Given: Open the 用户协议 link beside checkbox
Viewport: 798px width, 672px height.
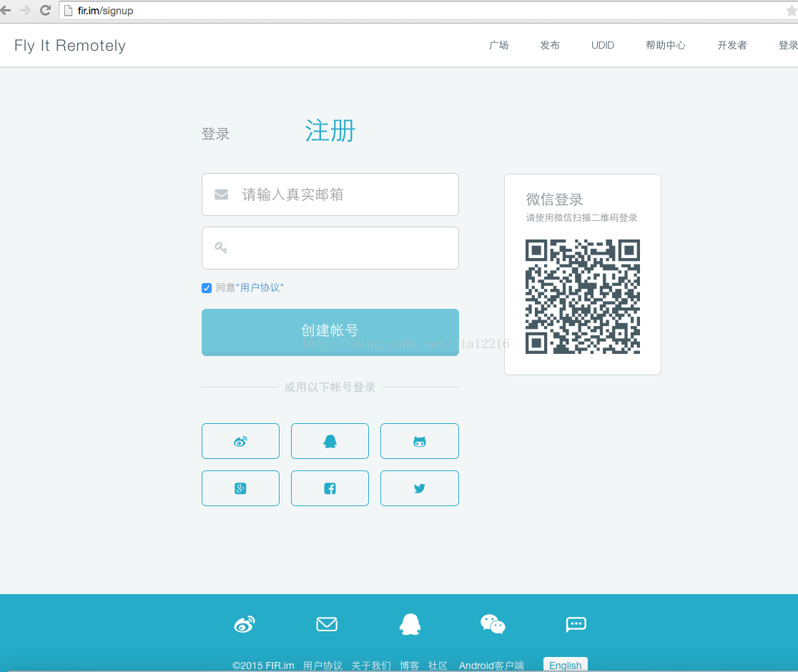Looking at the screenshot, I should coord(260,288).
